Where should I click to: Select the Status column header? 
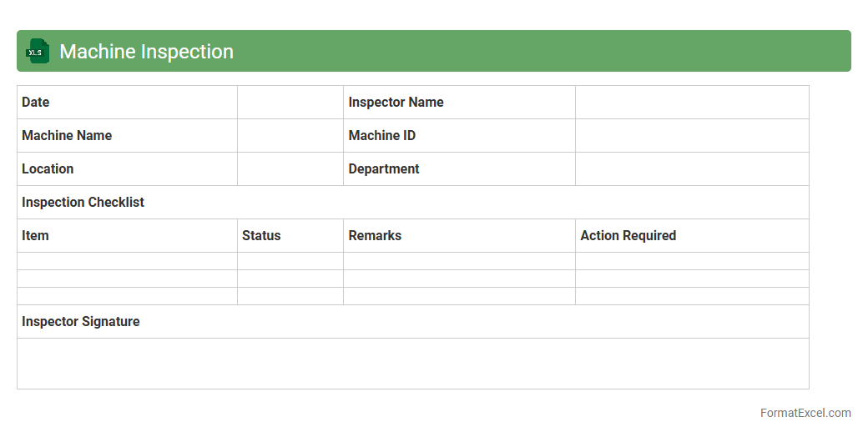pyautogui.click(x=261, y=236)
